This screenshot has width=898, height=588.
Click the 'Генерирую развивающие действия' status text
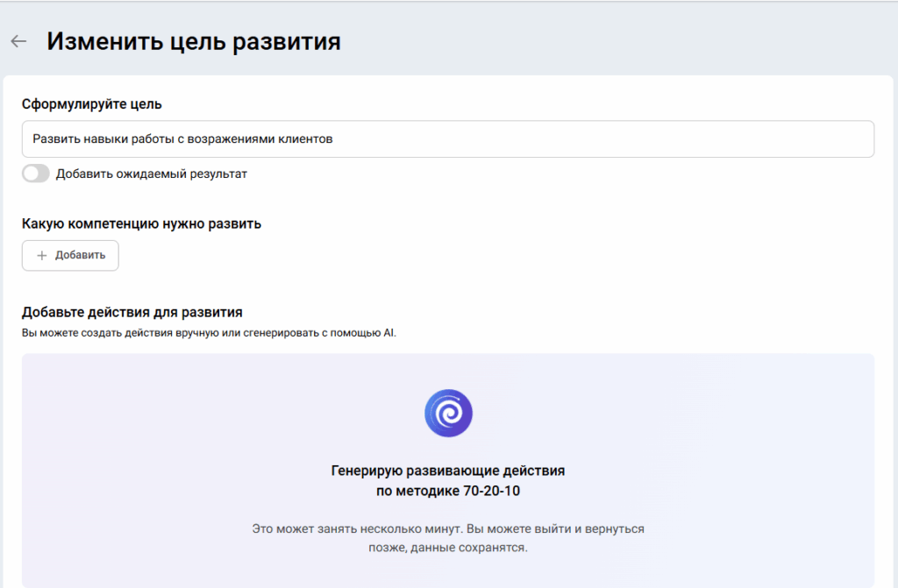[448, 471]
